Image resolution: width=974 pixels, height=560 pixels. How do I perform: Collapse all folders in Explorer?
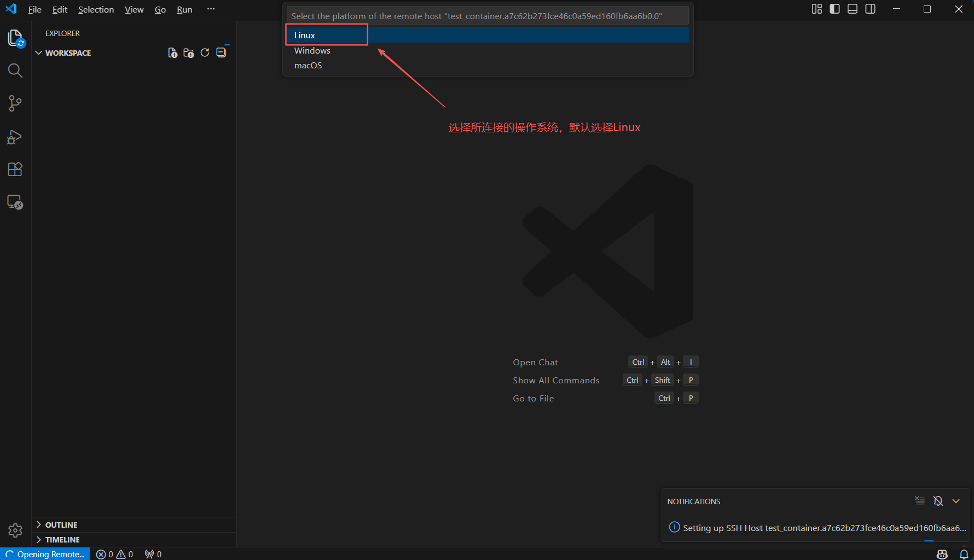(x=221, y=52)
